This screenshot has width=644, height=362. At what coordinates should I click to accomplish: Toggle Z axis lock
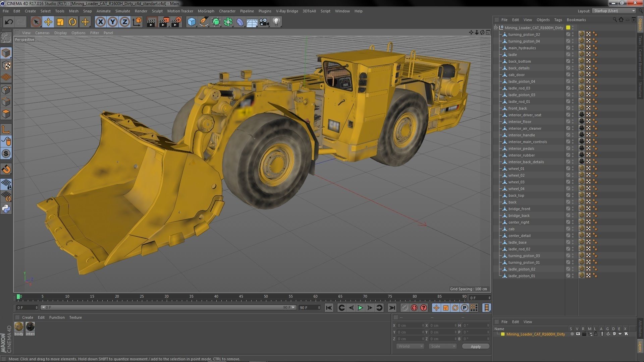pyautogui.click(x=125, y=22)
